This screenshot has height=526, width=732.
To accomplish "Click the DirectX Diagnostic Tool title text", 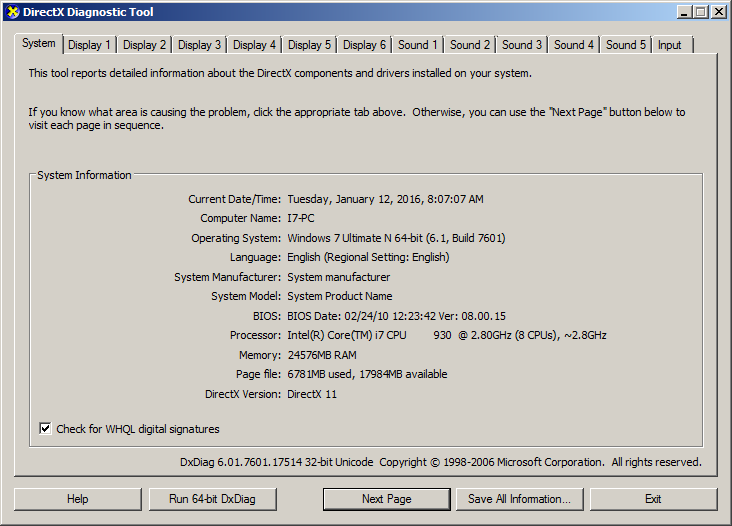I will click(x=88, y=12).
